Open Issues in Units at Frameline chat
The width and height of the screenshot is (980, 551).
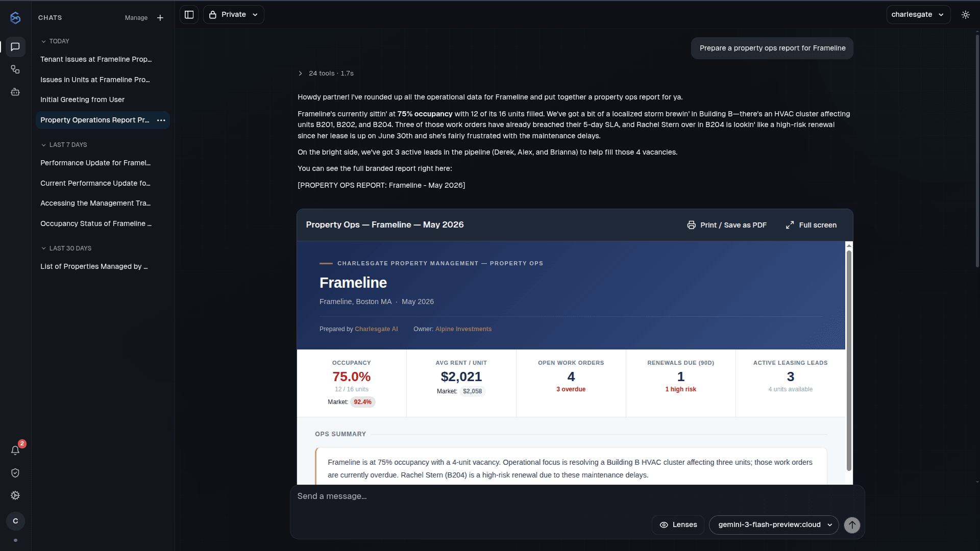tap(103, 80)
